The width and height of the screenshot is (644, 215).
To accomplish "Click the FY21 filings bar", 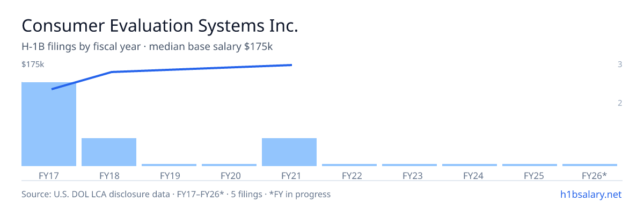I will coord(289,152).
